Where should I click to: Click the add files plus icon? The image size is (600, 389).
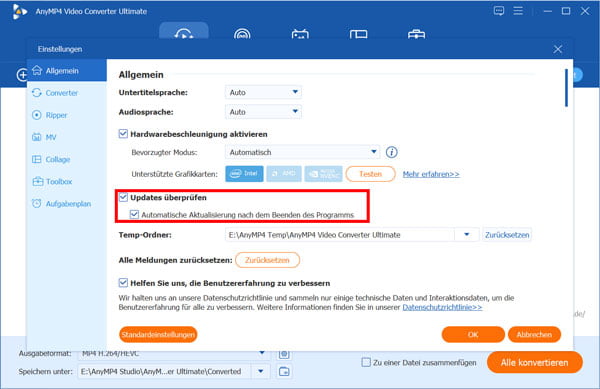(x=22, y=75)
